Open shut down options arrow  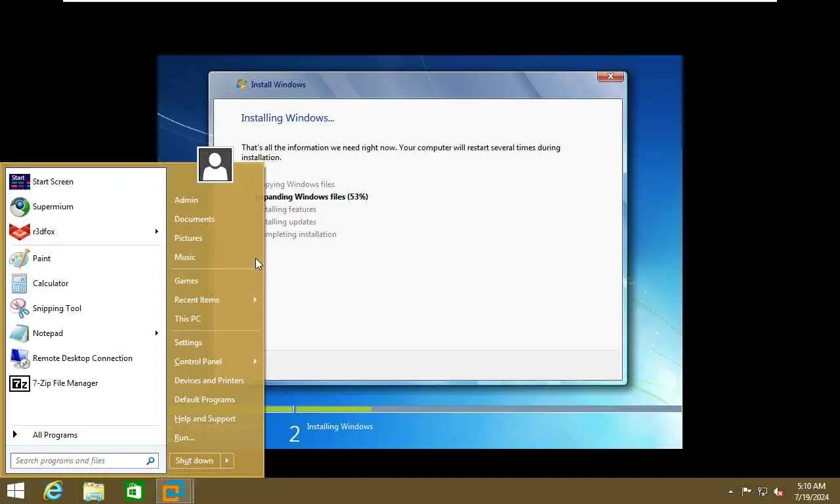[x=226, y=461]
